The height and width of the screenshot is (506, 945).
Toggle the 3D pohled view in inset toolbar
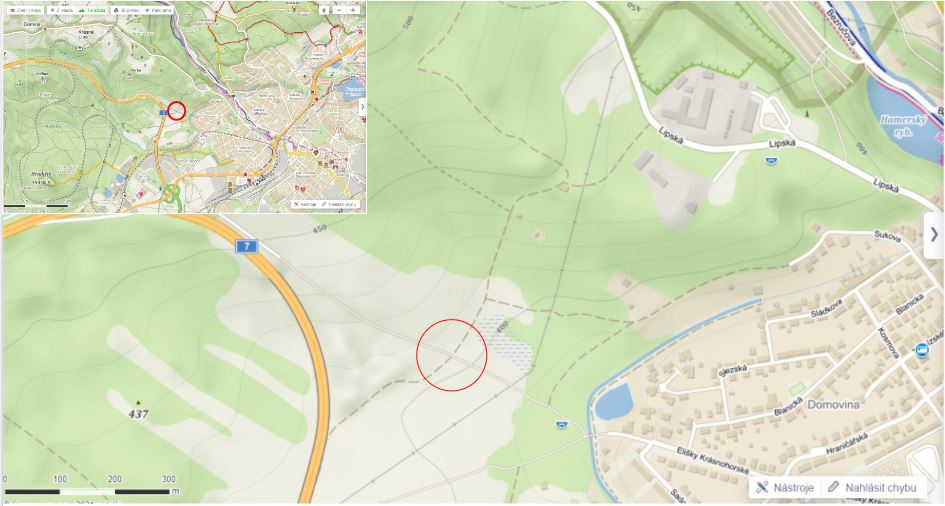coord(127,10)
